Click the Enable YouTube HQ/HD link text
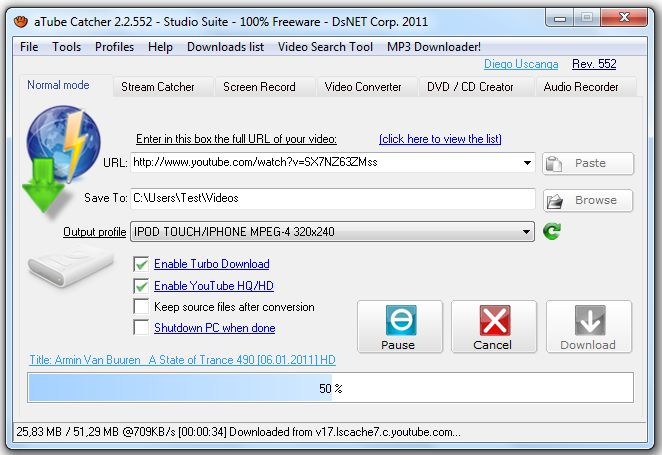Image resolution: width=662 pixels, height=455 pixels. point(214,286)
